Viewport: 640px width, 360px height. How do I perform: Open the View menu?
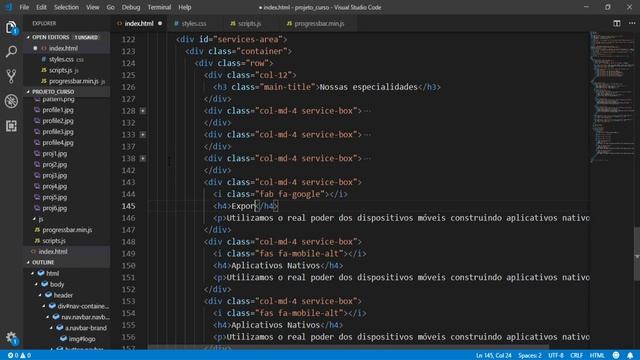coord(93,7)
